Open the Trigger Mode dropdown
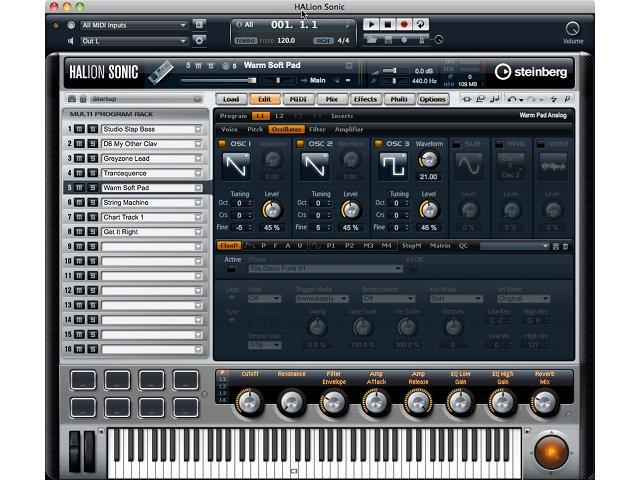 (x=322, y=299)
